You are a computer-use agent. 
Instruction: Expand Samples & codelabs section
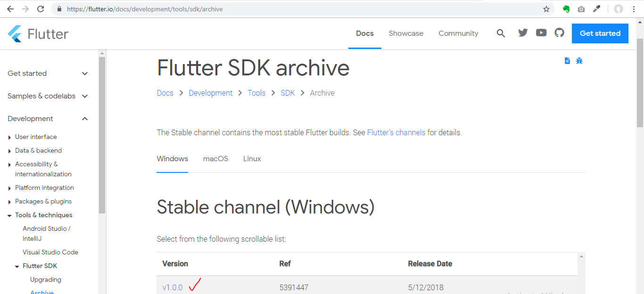(48, 96)
